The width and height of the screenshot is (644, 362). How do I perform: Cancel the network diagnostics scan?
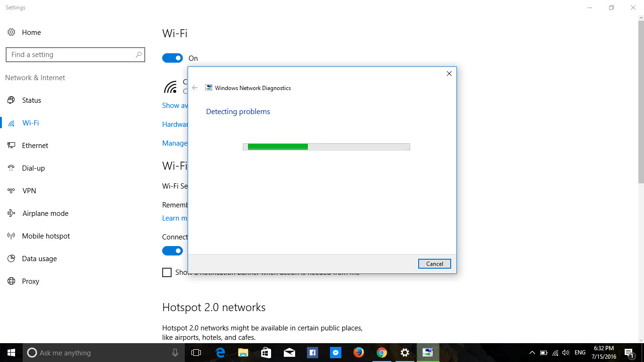(x=434, y=263)
